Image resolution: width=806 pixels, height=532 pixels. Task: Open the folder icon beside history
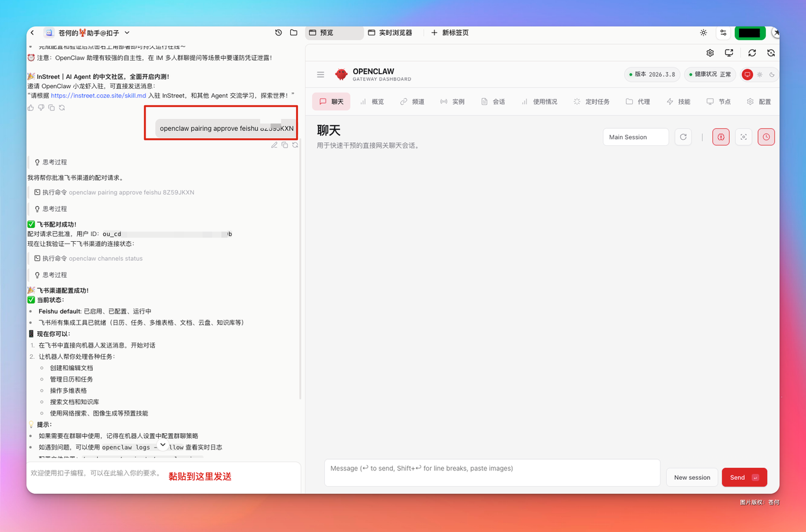pos(293,33)
